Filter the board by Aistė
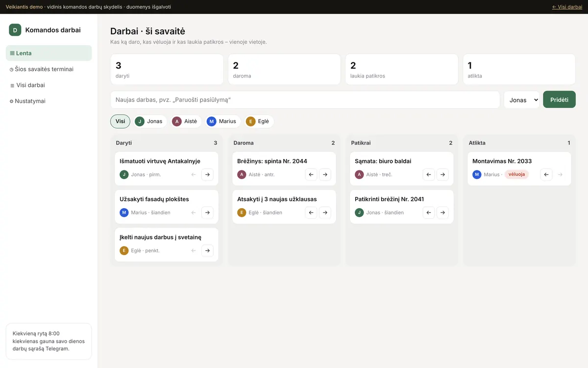Screen dimensions: 588x368 click(186, 121)
